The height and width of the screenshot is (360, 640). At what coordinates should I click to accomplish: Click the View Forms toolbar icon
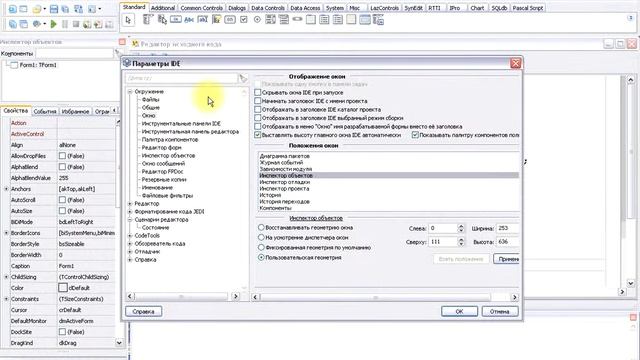point(23,24)
